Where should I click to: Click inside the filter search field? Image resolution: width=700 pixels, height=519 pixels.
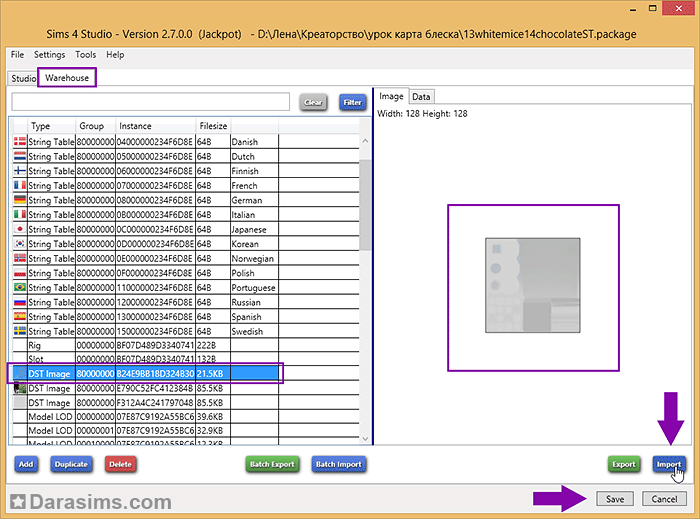click(x=150, y=102)
